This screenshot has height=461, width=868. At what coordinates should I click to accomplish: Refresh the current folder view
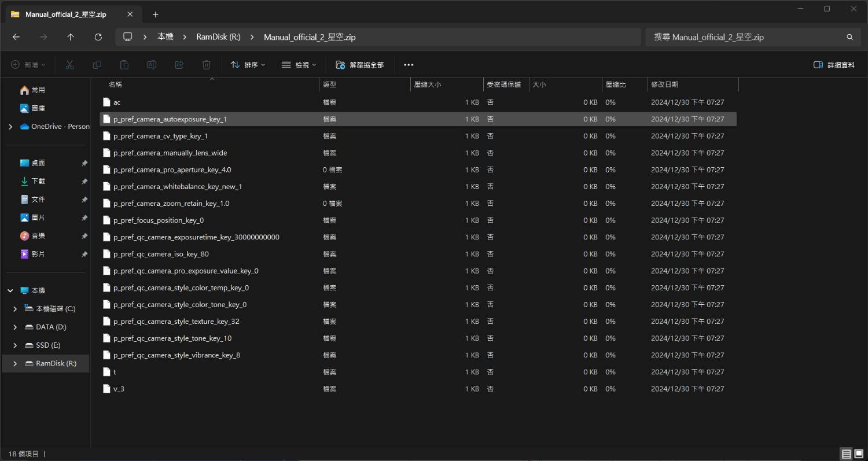98,37
